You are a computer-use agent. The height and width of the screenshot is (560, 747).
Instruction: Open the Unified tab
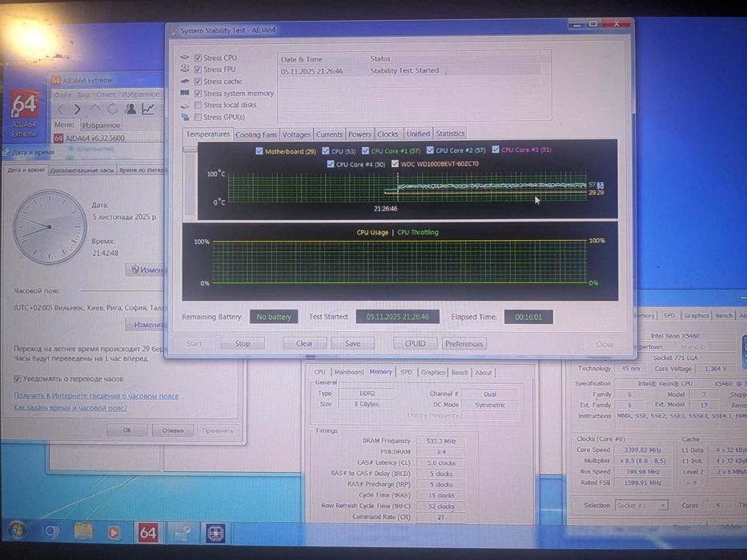point(418,134)
